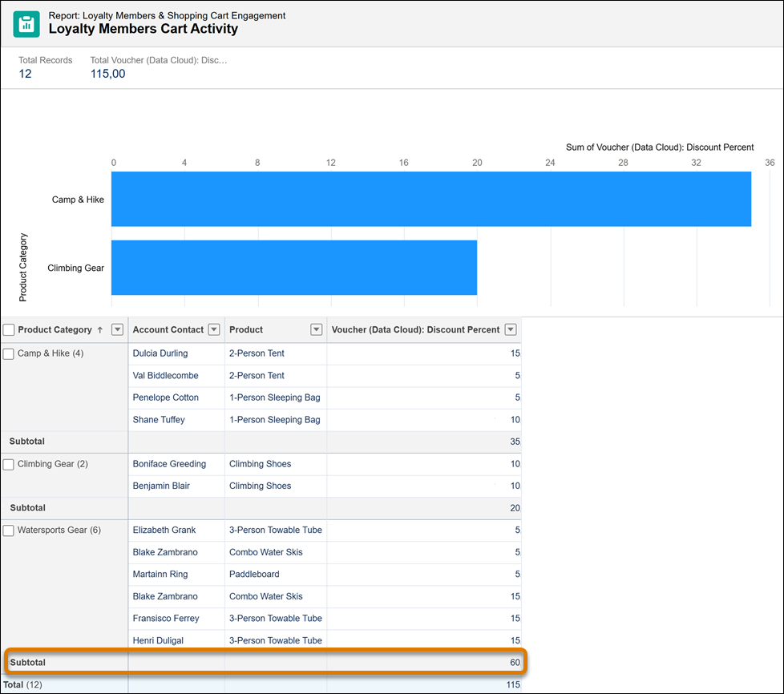784x694 pixels.
Task: Open the Penelope Cotton contact link
Action: pyautogui.click(x=165, y=397)
